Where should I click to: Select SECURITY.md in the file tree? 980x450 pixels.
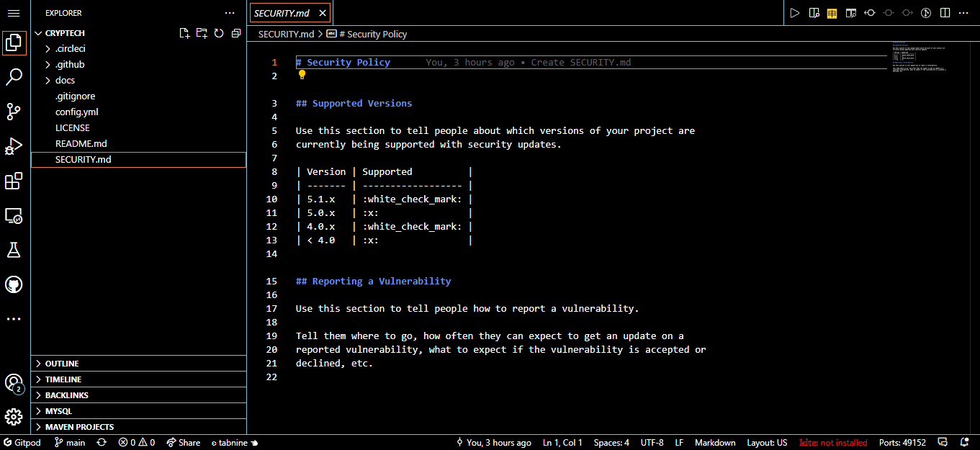[x=138, y=160]
